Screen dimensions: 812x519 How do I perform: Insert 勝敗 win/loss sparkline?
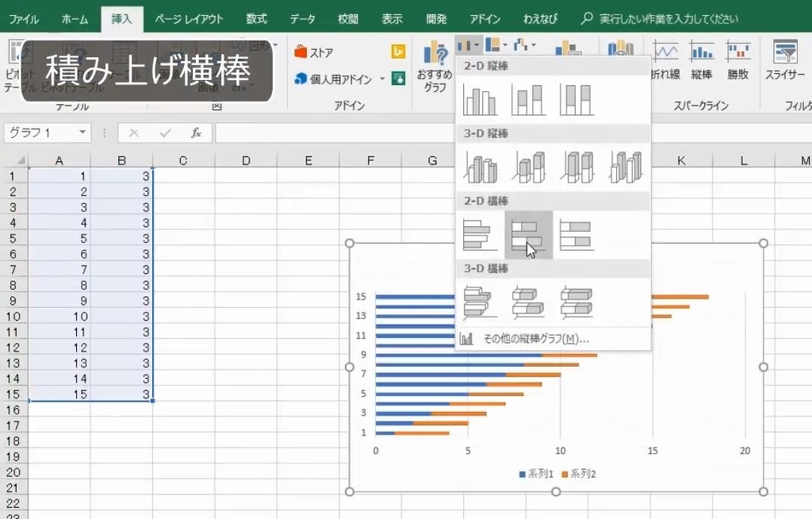click(x=738, y=60)
